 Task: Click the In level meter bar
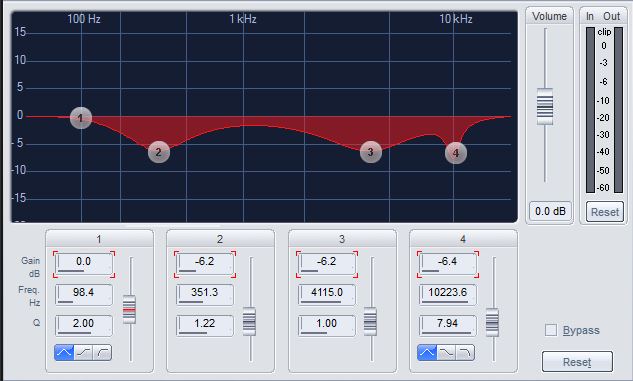590,110
